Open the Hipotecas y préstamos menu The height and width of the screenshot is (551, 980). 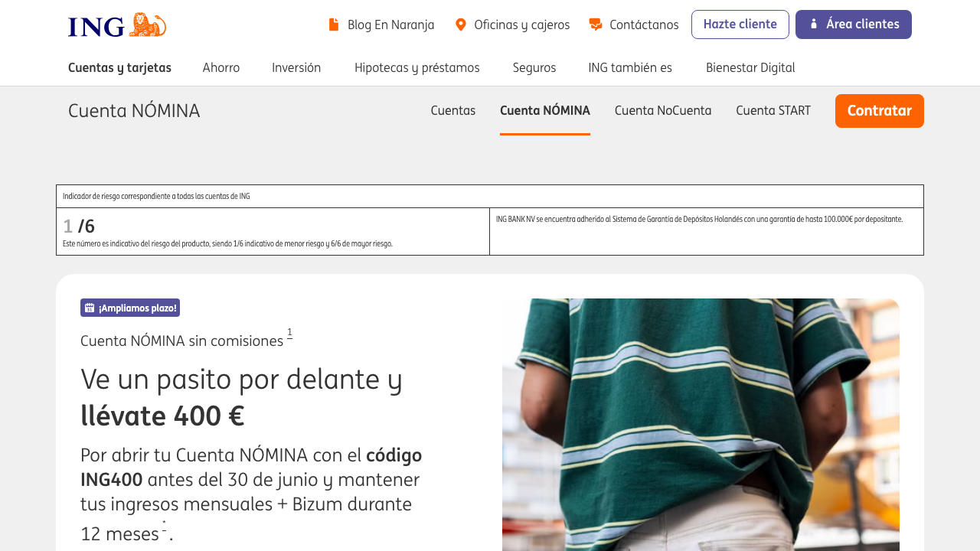pyautogui.click(x=417, y=67)
